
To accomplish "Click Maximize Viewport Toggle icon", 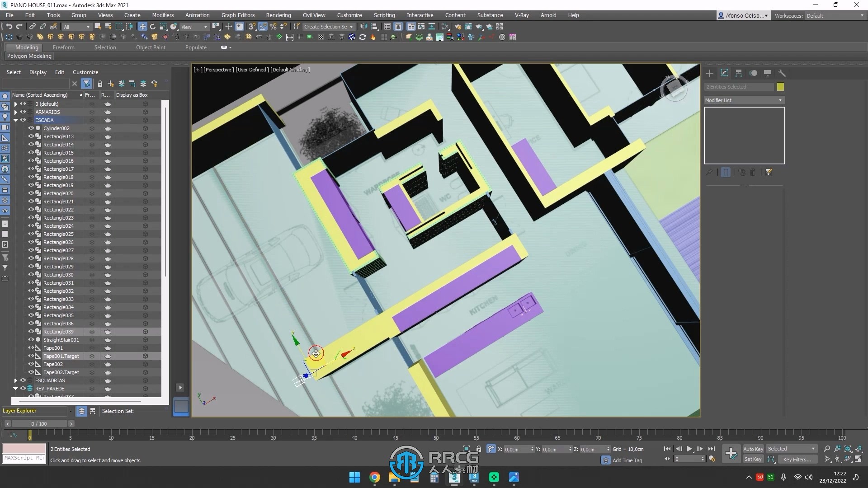I will pos(858,459).
